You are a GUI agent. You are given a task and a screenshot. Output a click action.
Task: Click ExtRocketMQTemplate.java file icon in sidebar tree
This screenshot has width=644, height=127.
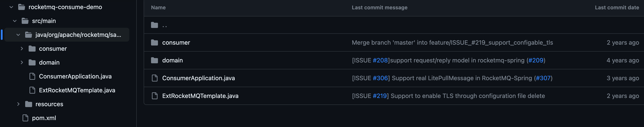point(32,90)
